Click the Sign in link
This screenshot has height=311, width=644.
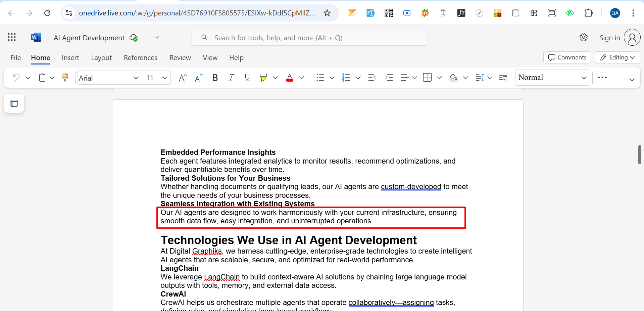tap(609, 38)
